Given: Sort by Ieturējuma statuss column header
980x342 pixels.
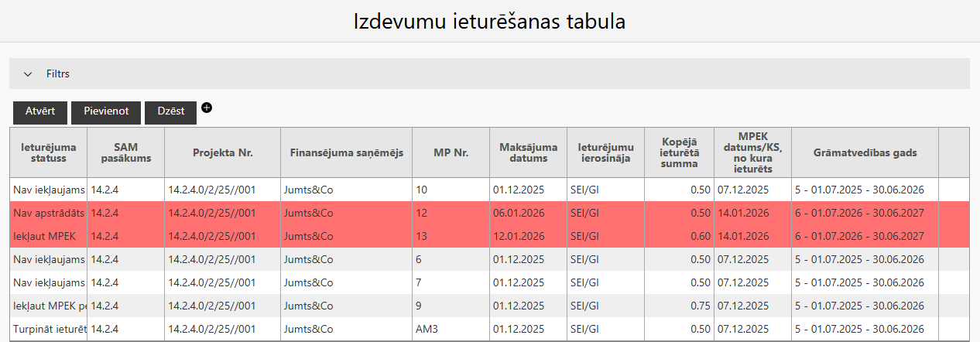Looking at the screenshot, I should coord(48,152).
